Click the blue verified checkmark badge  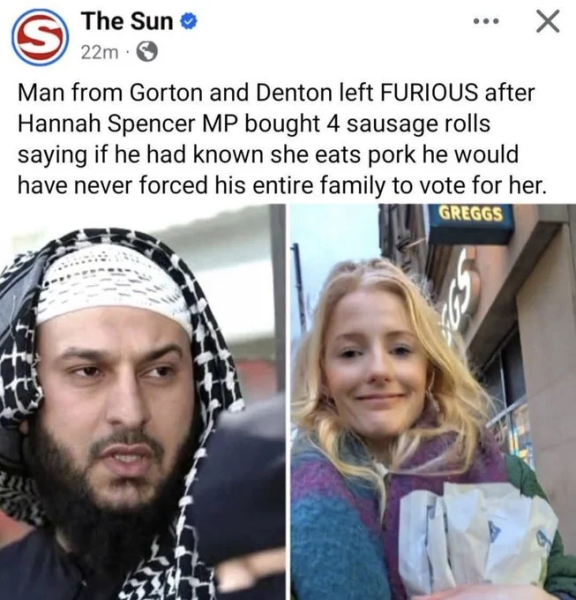(x=188, y=21)
